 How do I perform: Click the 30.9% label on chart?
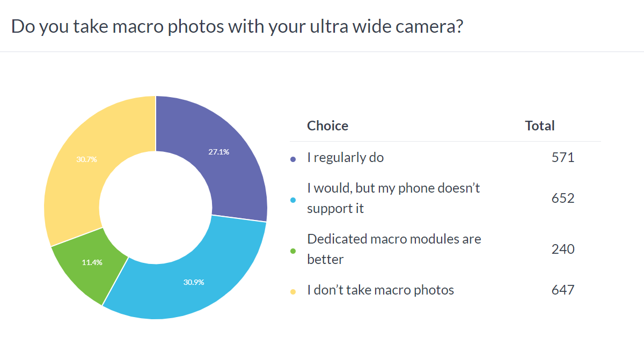(194, 282)
